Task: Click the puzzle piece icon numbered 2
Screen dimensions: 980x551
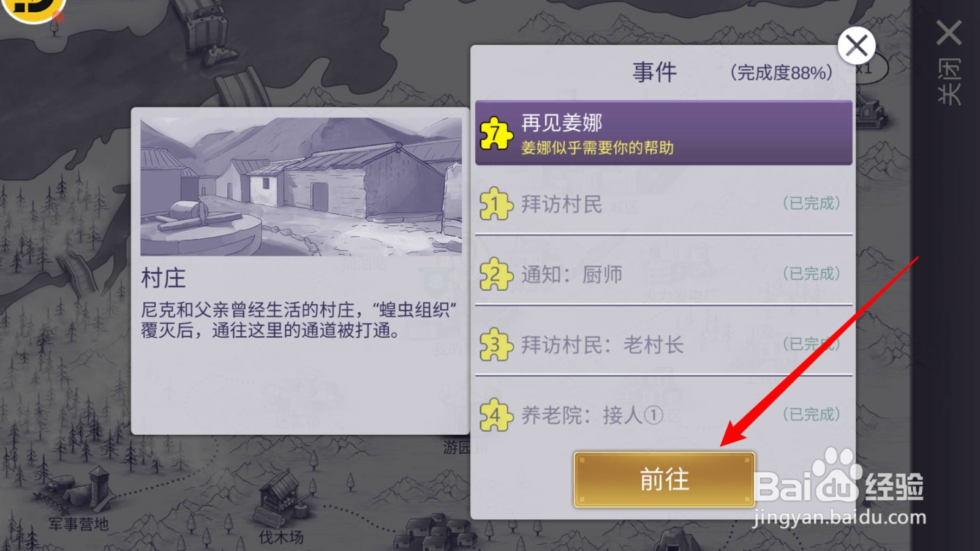Action: 496,274
